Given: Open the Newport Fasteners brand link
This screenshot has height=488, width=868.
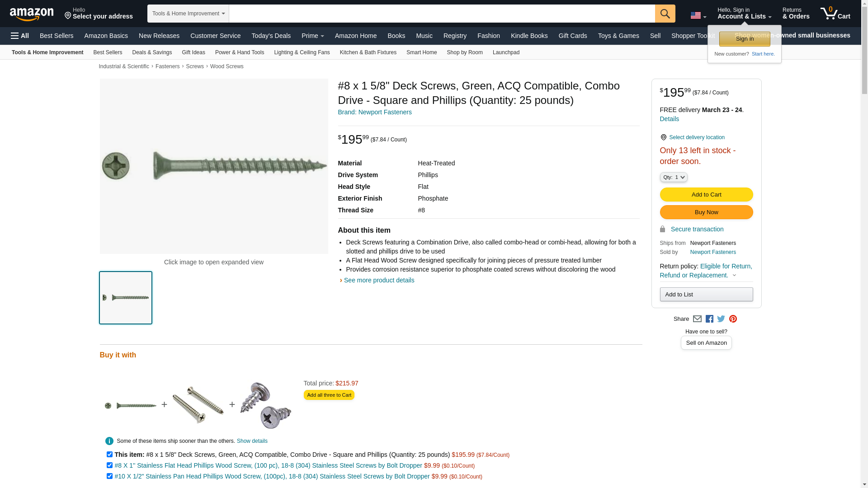Looking at the screenshot, I should [x=374, y=112].
